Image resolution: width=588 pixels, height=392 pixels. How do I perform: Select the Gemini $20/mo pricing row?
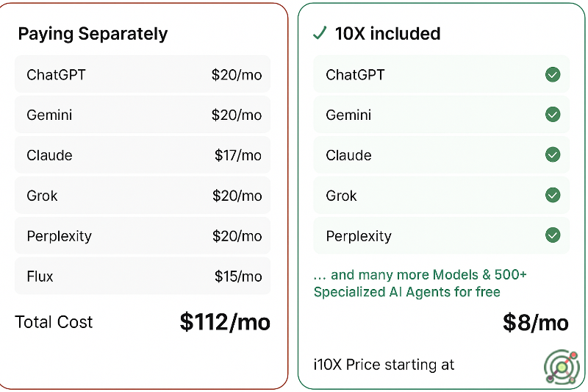point(143,115)
